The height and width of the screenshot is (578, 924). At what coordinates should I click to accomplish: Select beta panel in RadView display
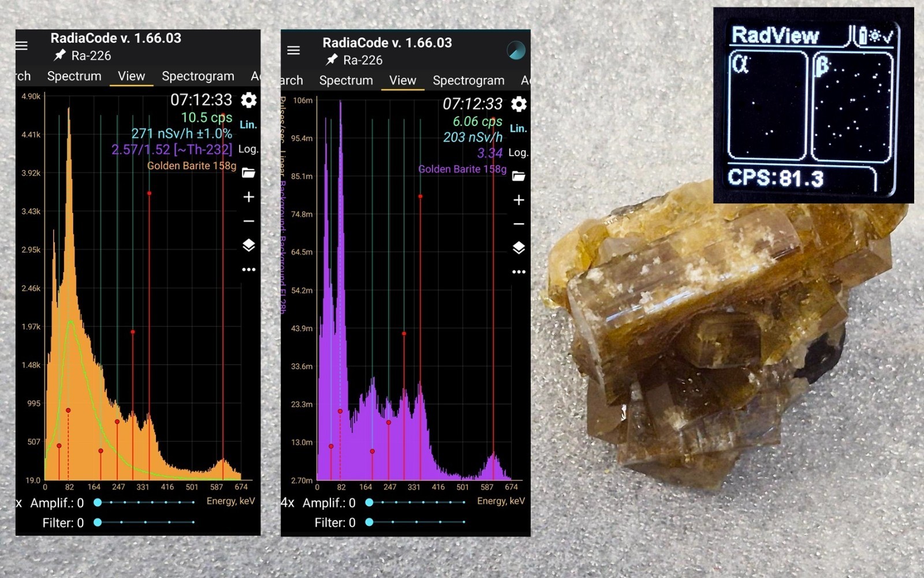point(853,106)
